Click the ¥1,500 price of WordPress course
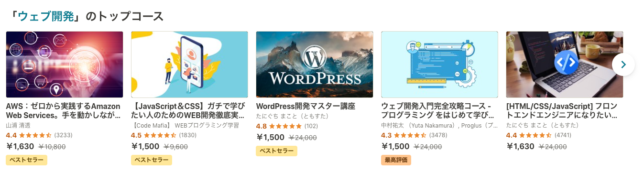644x173 pixels. click(x=271, y=138)
